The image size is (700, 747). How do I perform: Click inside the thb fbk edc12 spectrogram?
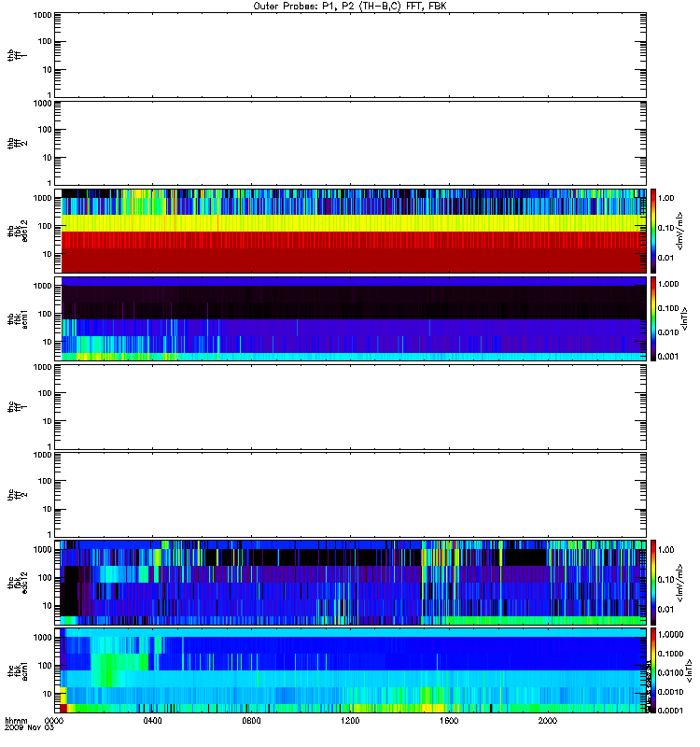pos(351,231)
